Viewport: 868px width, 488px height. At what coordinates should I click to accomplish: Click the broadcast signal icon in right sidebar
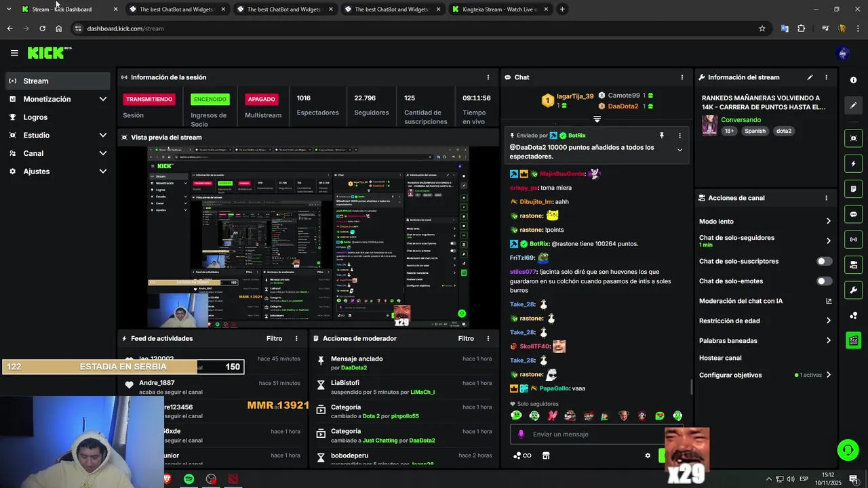(853, 239)
